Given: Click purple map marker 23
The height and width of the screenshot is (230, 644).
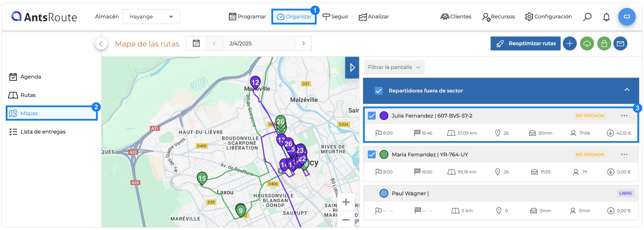Looking at the screenshot, I should click(x=300, y=150).
